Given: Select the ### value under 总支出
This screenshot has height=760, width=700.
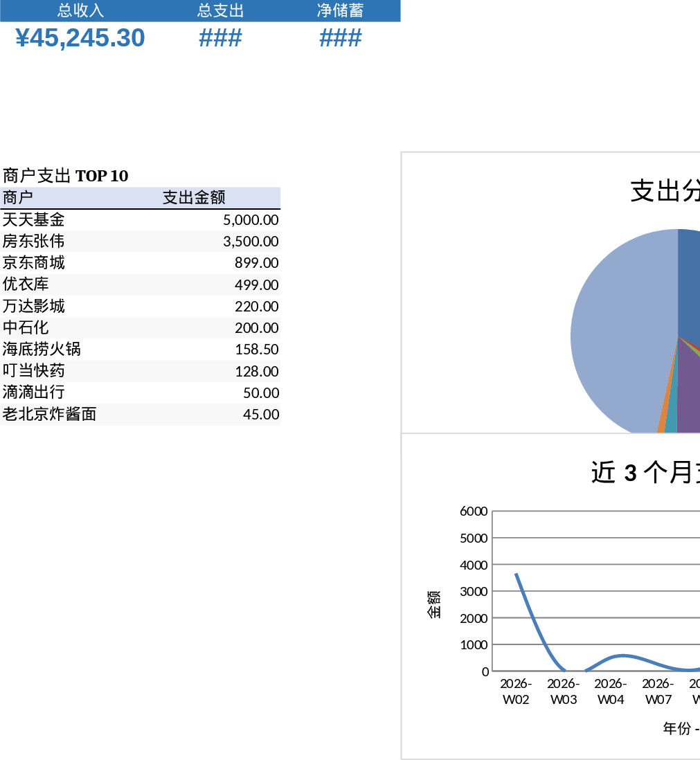Looking at the screenshot, I should pos(219,37).
